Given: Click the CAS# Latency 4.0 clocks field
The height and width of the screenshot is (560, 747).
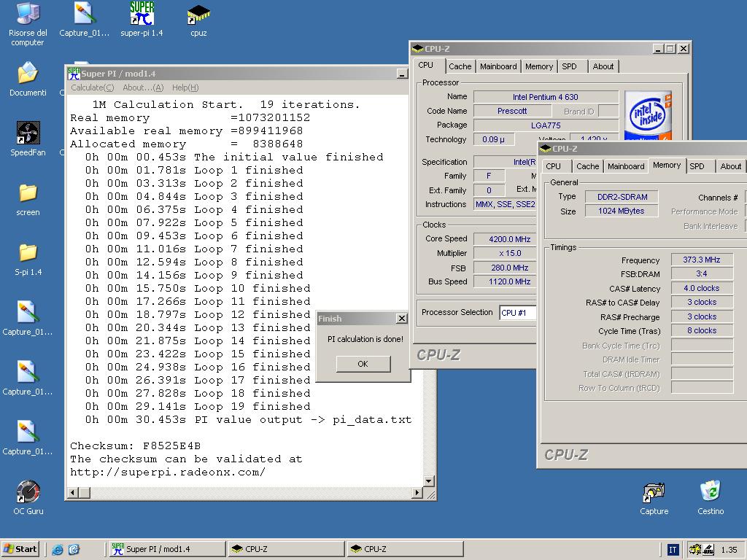Looking at the screenshot, I should coord(702,288).
